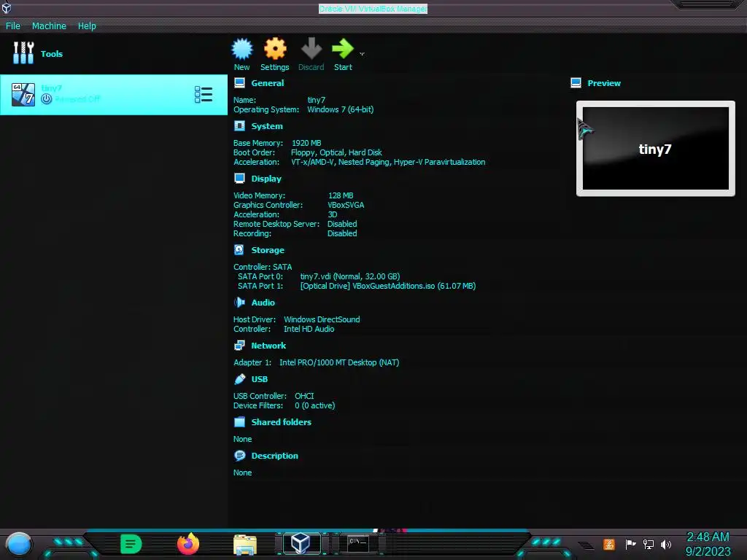Viewport: 747px width, 560px height.
Task: Select the Tools entry in the sidebar
Action: click(x=113, y=53)
